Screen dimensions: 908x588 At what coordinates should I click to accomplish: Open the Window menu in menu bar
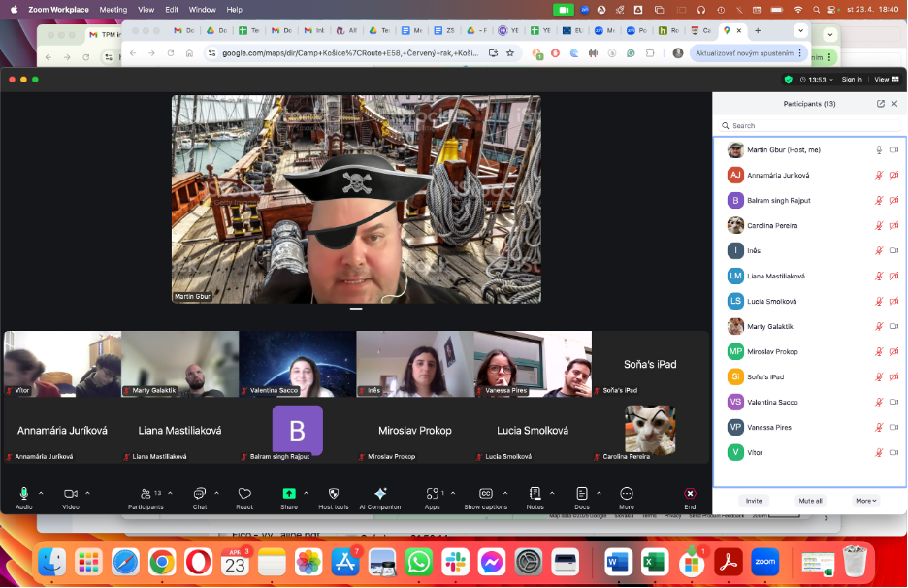coord(202,10)
